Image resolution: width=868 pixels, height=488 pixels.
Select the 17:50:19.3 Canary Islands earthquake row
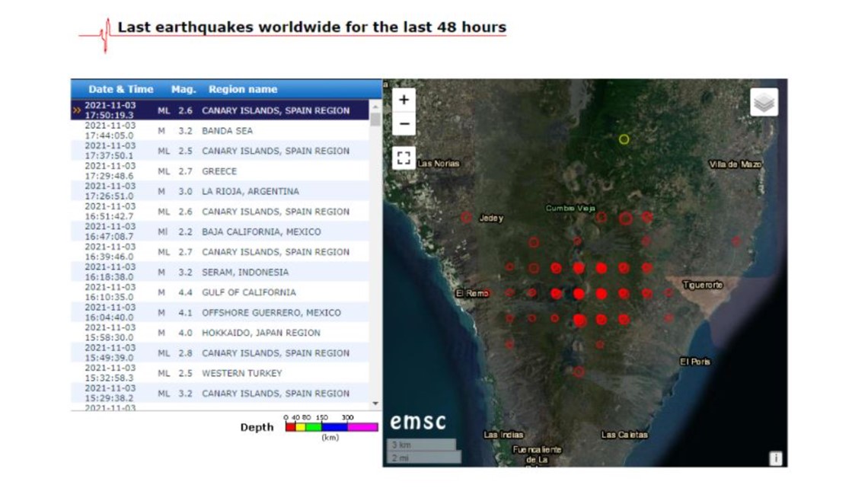click(220, 110)
